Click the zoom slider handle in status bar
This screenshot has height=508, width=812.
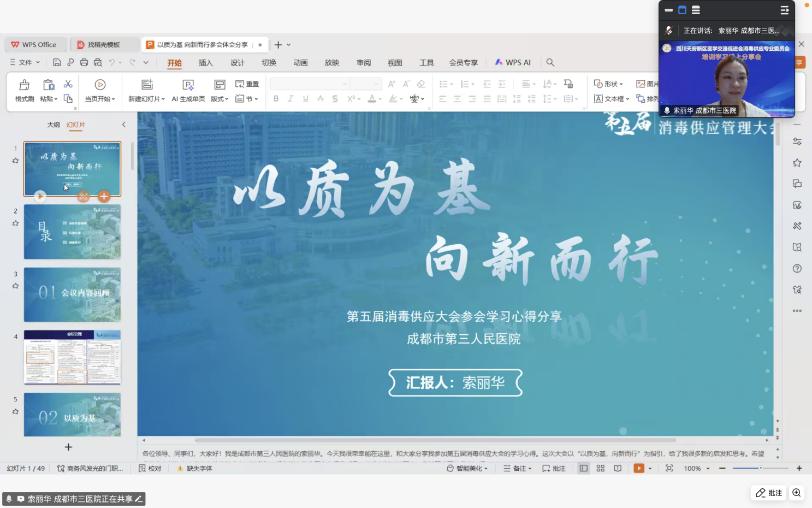(x=760, y=468)
